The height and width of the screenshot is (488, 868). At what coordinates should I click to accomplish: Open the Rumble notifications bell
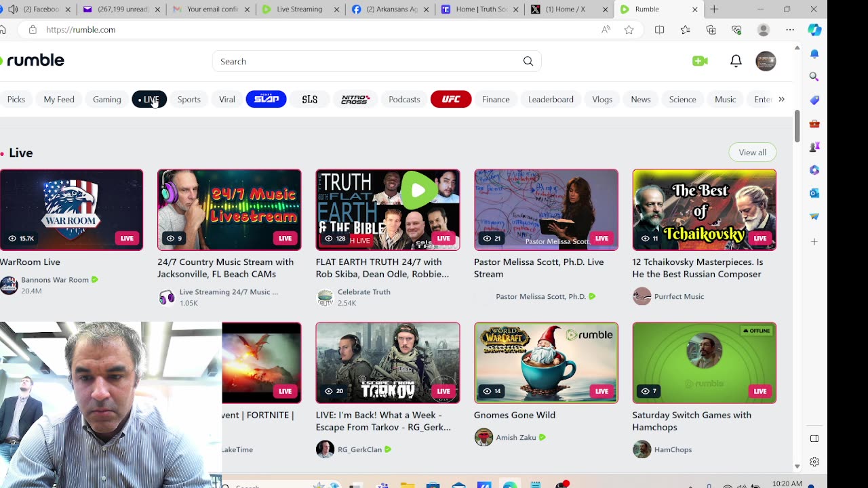coord(736,61)
